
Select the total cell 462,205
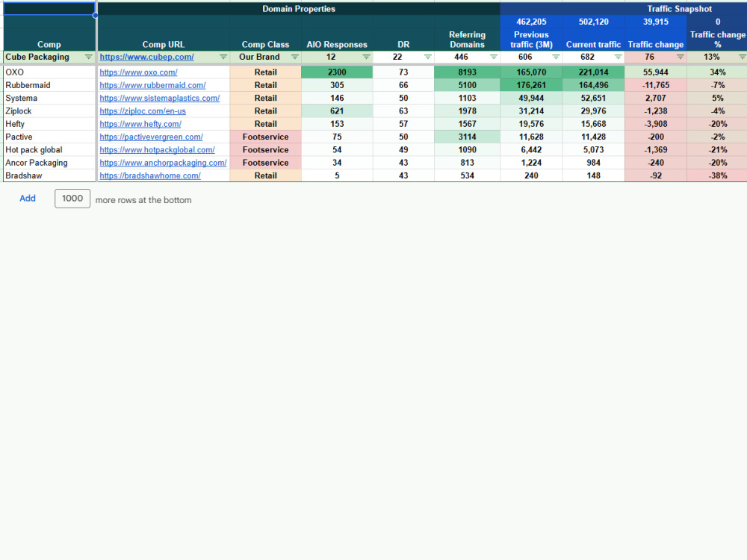point(532,22)
